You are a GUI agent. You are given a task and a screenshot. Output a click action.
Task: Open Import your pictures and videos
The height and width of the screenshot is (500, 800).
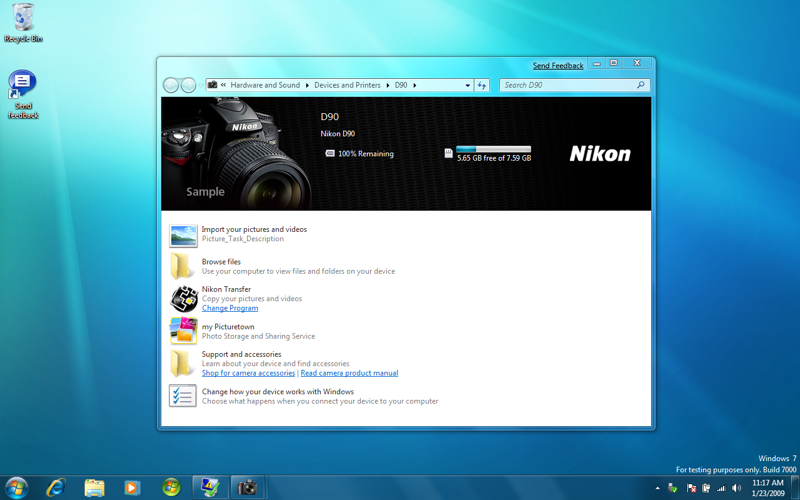[x=254, y=229]
